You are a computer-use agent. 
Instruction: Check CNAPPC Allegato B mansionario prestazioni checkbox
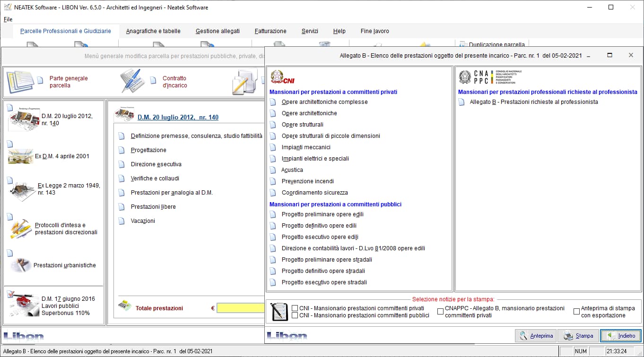[x=440, y=312]
